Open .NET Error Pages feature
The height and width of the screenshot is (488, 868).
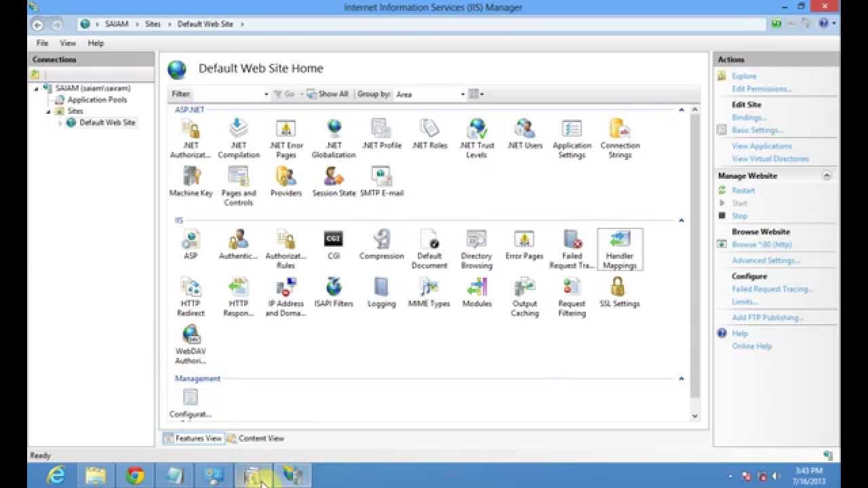pos(286,138)
